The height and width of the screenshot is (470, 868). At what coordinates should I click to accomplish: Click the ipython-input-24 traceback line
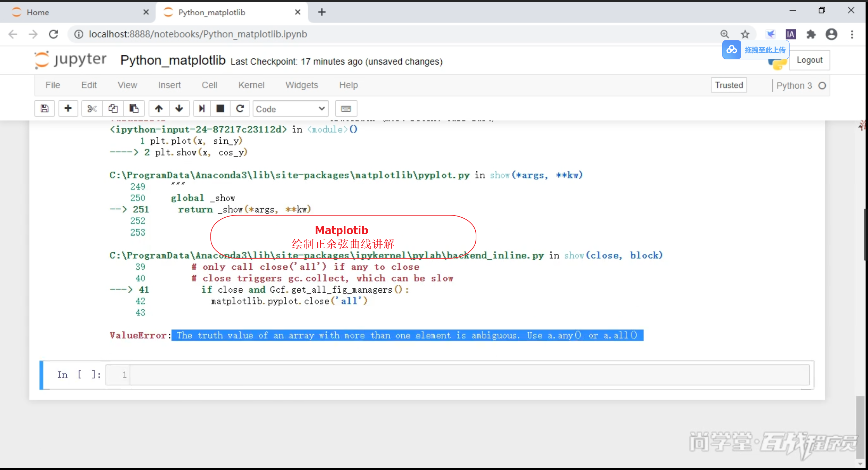233,129
